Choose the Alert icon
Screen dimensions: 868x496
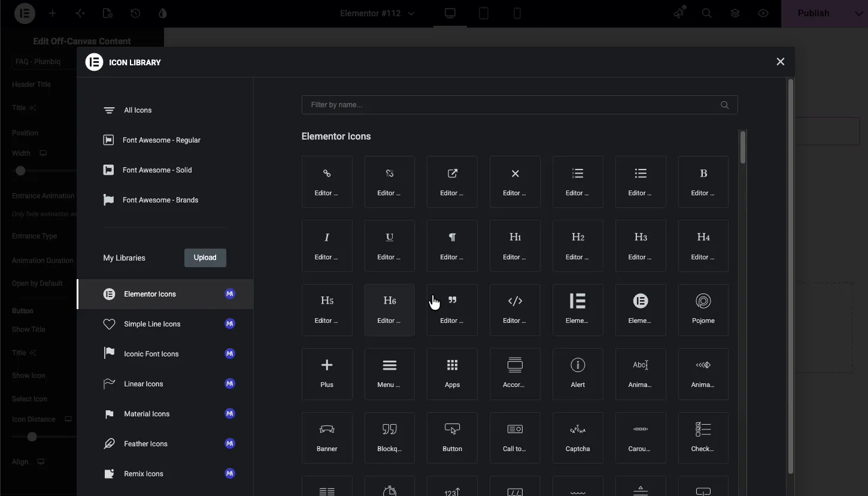[578, 374]
